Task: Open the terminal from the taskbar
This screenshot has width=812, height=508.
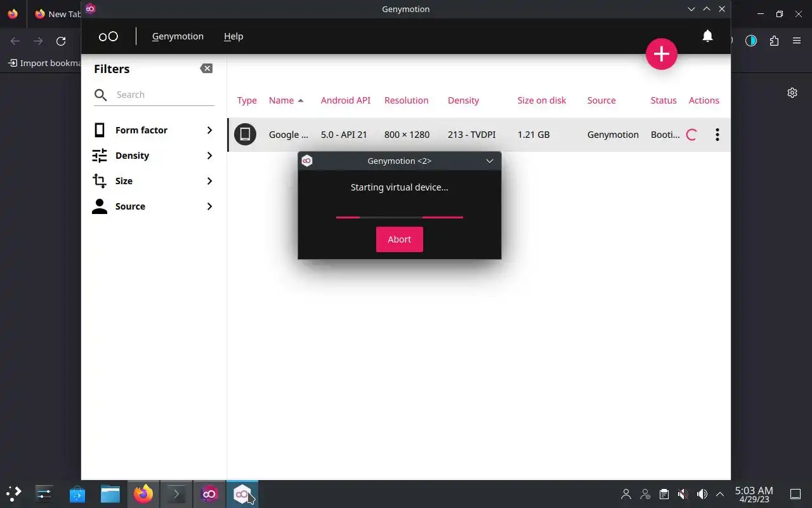Action: [x=176, y=493]
